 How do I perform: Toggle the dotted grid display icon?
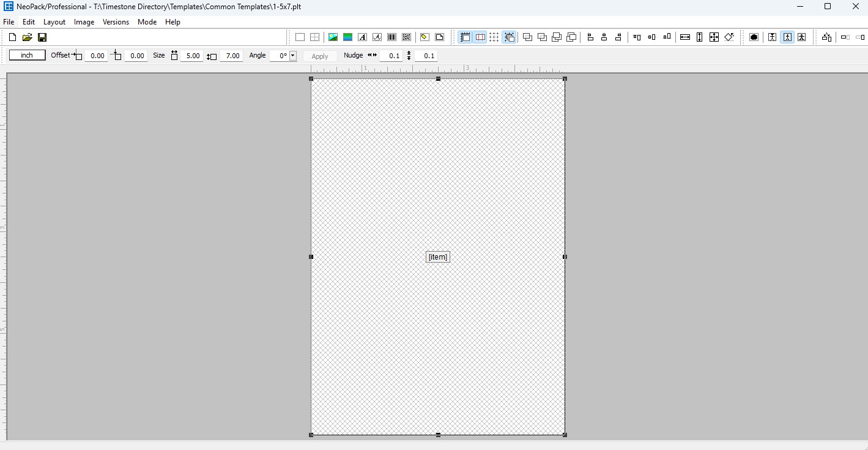click(x=494, y=37)
